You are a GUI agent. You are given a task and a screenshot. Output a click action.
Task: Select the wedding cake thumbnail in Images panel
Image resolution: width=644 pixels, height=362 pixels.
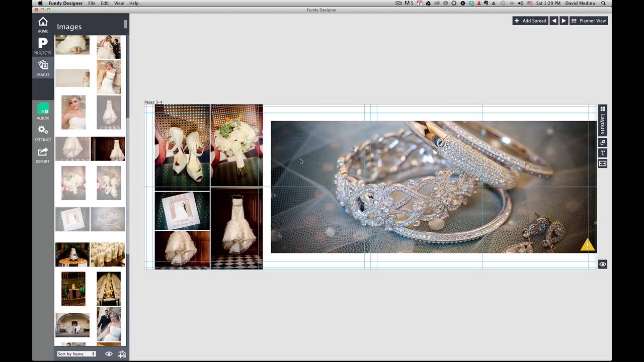click(x=72, y=254)
